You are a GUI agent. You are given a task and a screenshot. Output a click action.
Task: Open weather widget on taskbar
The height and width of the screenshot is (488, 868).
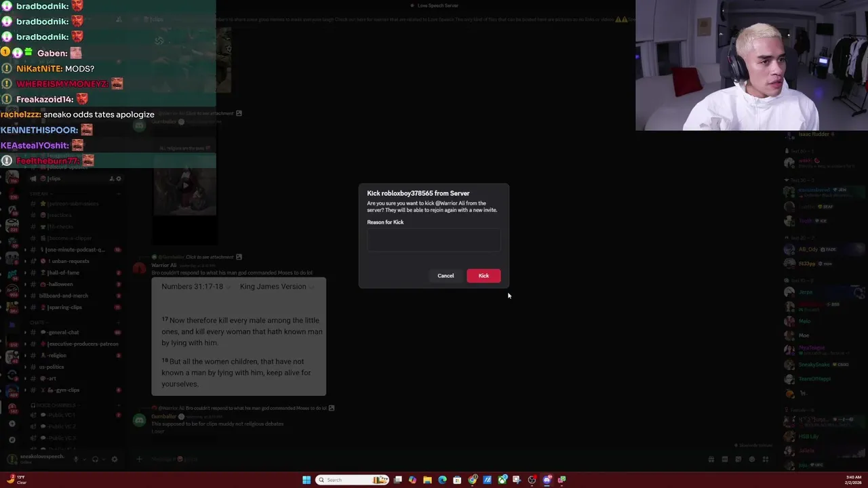click(15, 480)
